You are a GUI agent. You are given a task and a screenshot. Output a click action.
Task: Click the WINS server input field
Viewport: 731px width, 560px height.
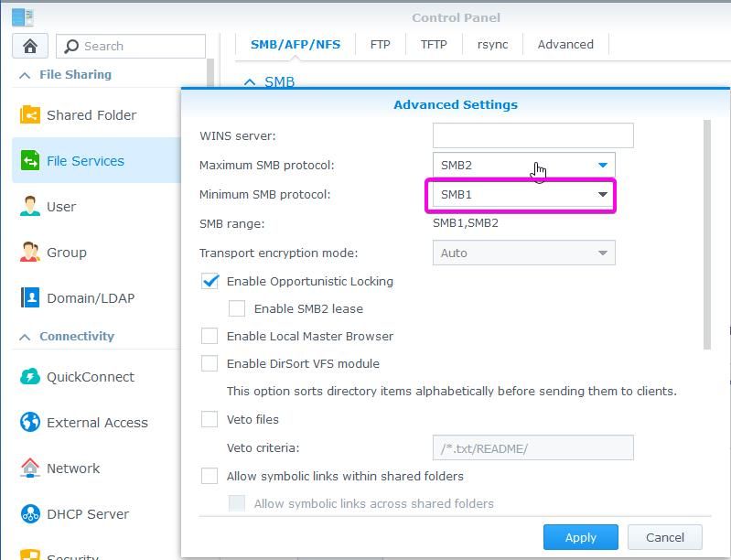[x=532, y=135]
